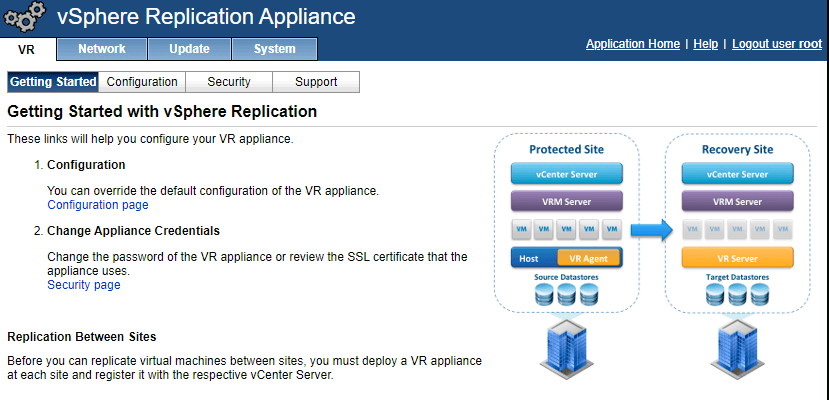Switch to the Security sub-tab
Image resolution: width=829 pixels, height=400 pixels.
[x=228, y=82]
